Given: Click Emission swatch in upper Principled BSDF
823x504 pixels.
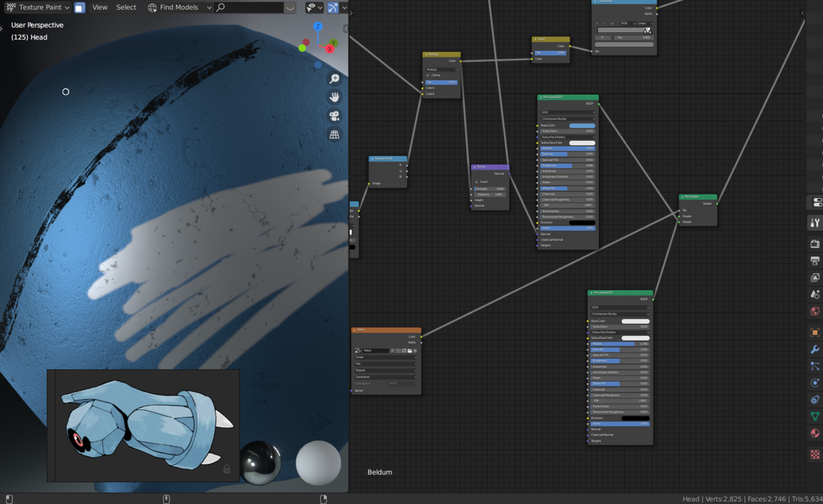Looking at the screenshot, I should [x=582, y=222].
